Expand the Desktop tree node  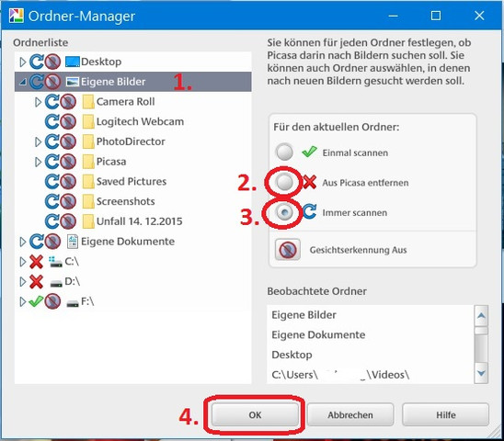[22, 62]
